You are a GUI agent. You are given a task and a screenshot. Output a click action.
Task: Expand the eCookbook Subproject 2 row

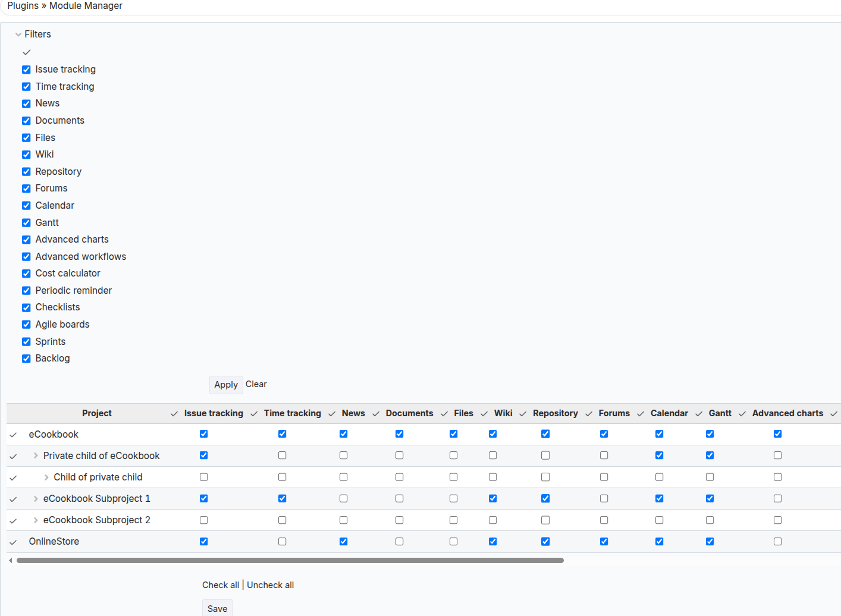point(36,520)
